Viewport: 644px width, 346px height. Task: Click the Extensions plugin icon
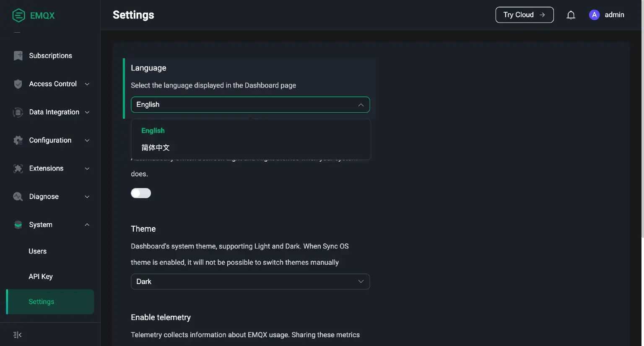18,168
